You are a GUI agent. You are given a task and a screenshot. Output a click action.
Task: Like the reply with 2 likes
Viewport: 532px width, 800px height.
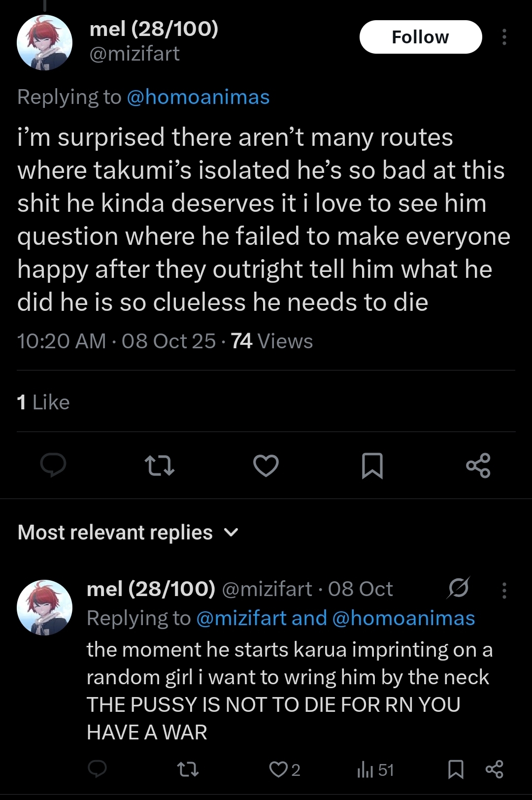pyautogui.click(x=278, y=769)
